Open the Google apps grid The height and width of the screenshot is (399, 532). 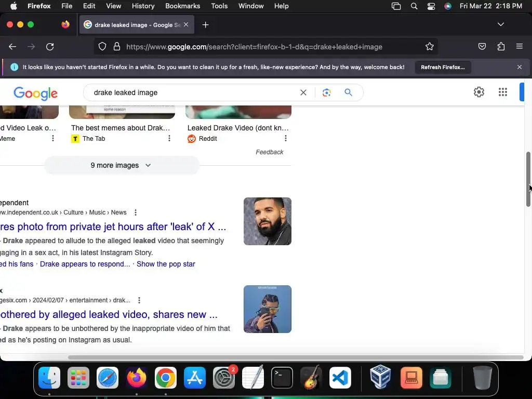(x=503, y=92)
